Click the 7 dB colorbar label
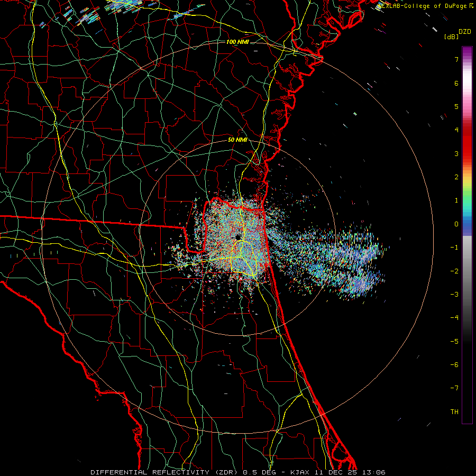 coord(456,59)
